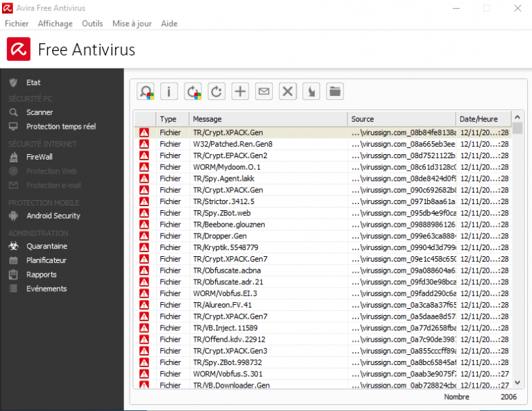The image size is (532, 411).
Task: Sort by Date/Heure column header
Action: [x=483, y=119]
